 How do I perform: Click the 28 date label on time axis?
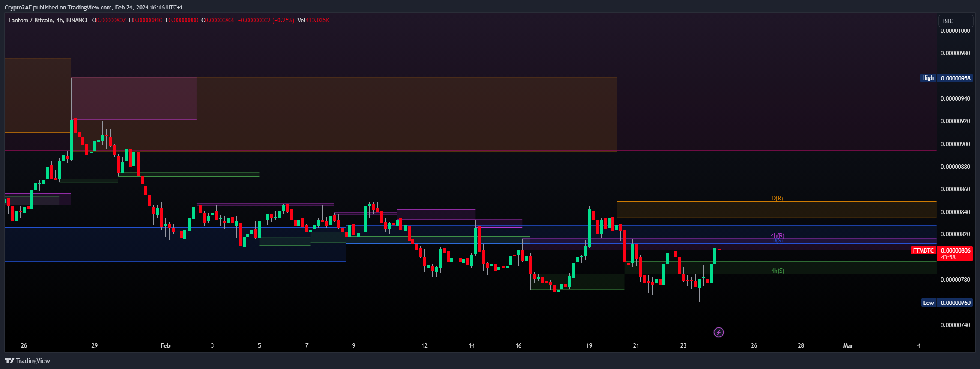[801, 345]
